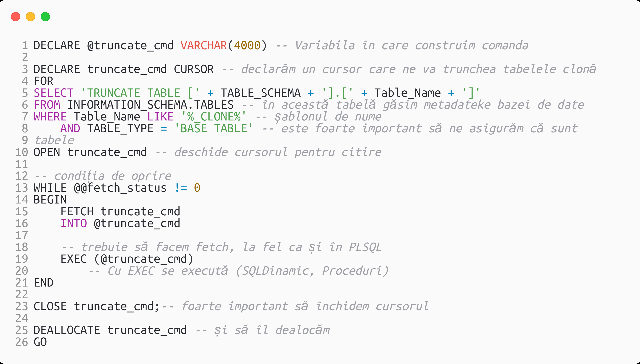640x364 pixels.
Task: Click the END keyword on line 21
Action: tap(44, 283)
